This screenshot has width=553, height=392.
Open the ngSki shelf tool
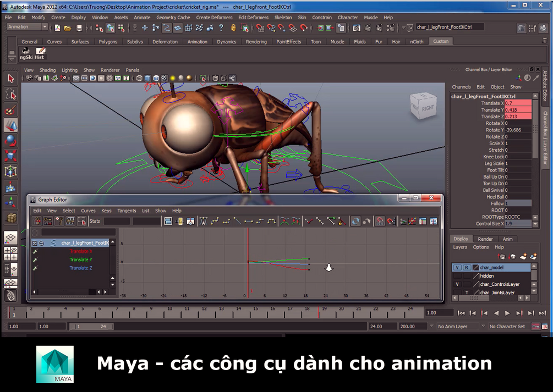tap(26, 53)
